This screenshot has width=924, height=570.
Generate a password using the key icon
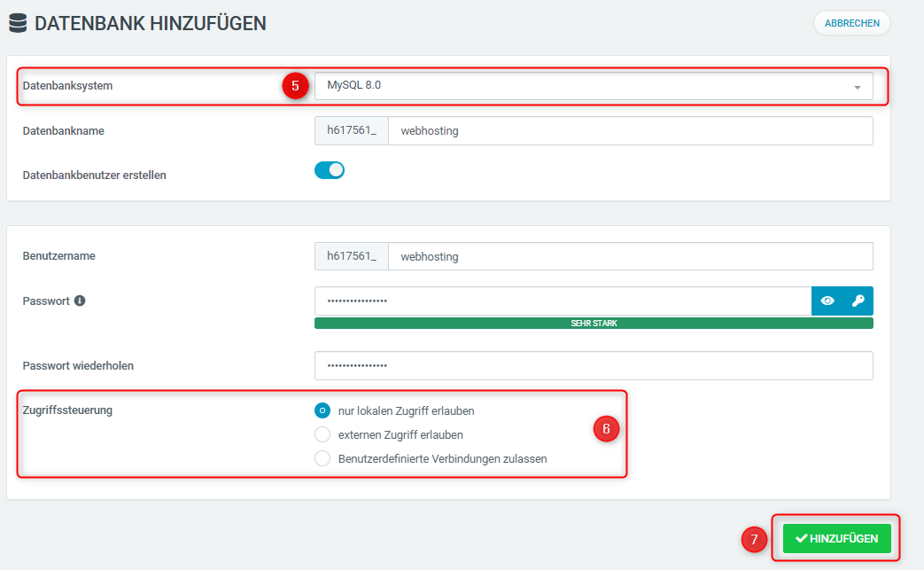tap(858, 301)
